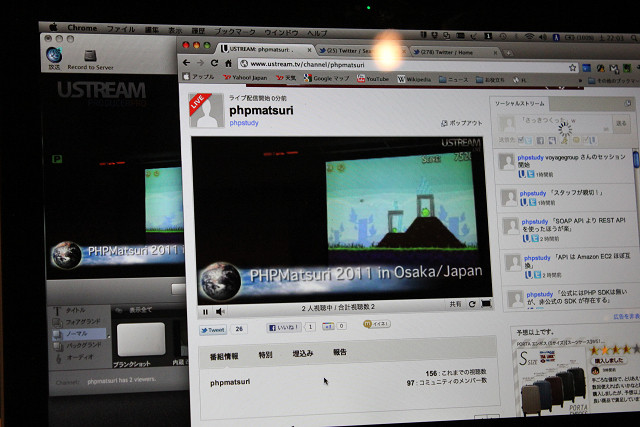
Task: Mute the Ustream player audio
Action: pyautogui.click(x=220, y=311)
